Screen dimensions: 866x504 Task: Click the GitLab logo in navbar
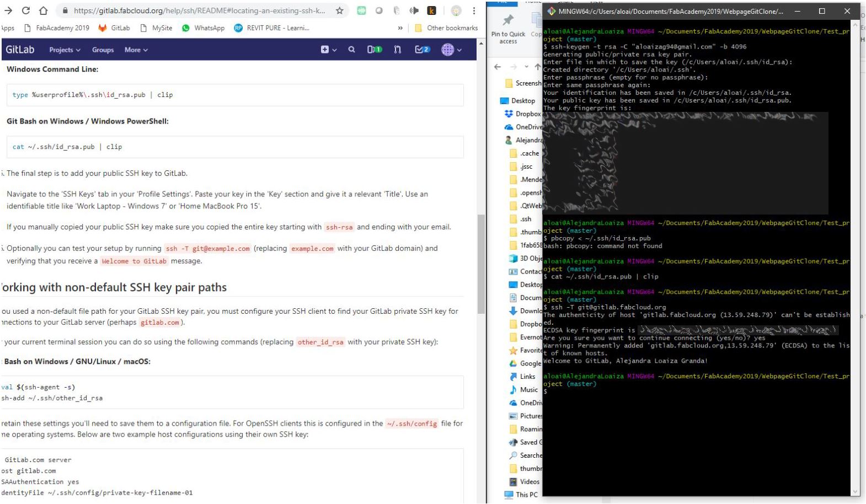click(20, 50)
